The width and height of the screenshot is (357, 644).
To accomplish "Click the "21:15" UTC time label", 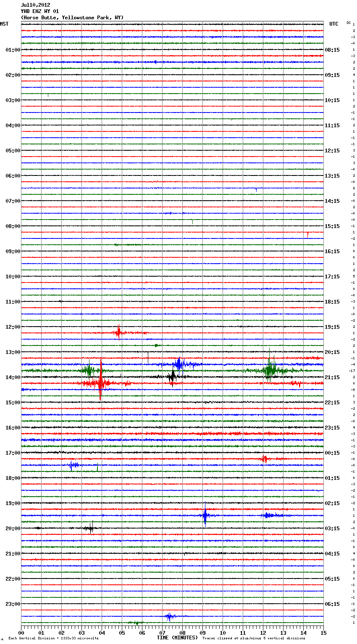I will (332, 377).
